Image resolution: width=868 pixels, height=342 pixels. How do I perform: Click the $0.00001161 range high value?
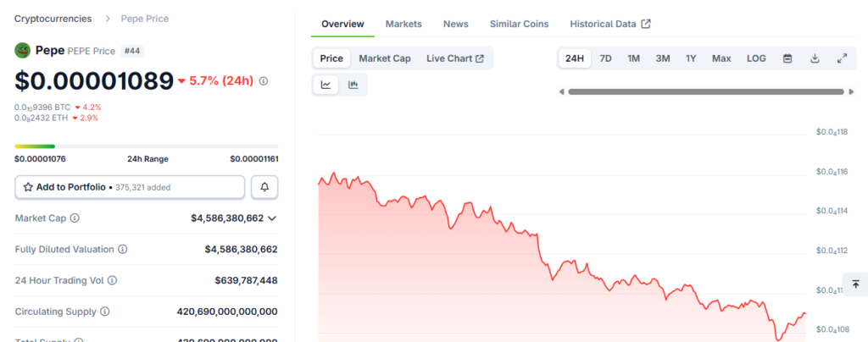[254, 159]
